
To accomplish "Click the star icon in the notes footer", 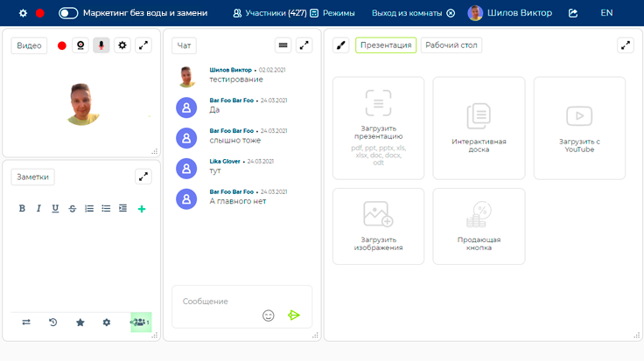I will pos(80,323).
